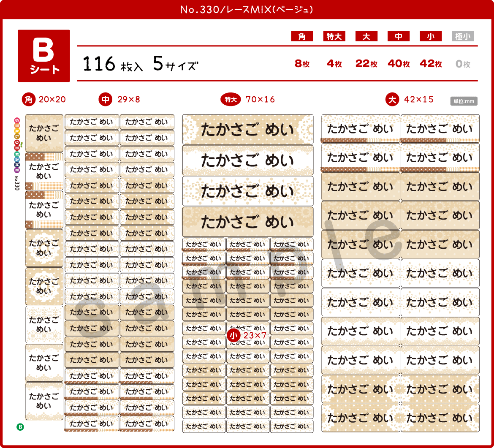Click the round 中 icon beside 29×8
Screen dimensions: 494x448
coord(106,100)
